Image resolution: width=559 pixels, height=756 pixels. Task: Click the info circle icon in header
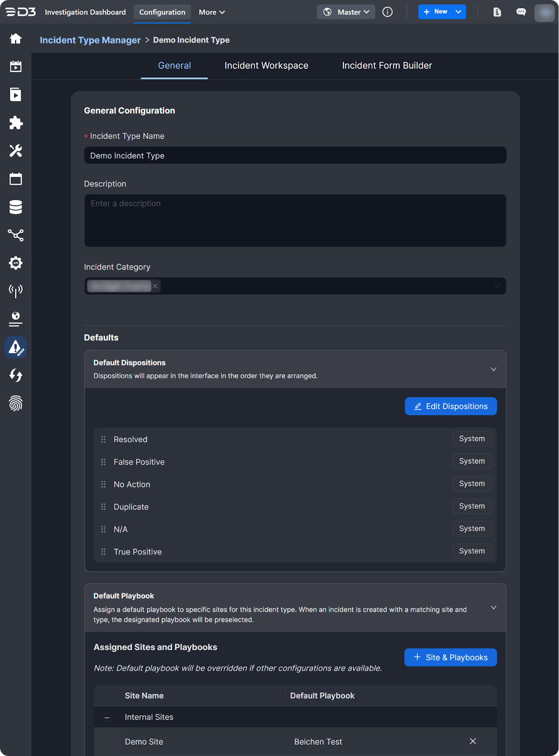pos(387,12)
